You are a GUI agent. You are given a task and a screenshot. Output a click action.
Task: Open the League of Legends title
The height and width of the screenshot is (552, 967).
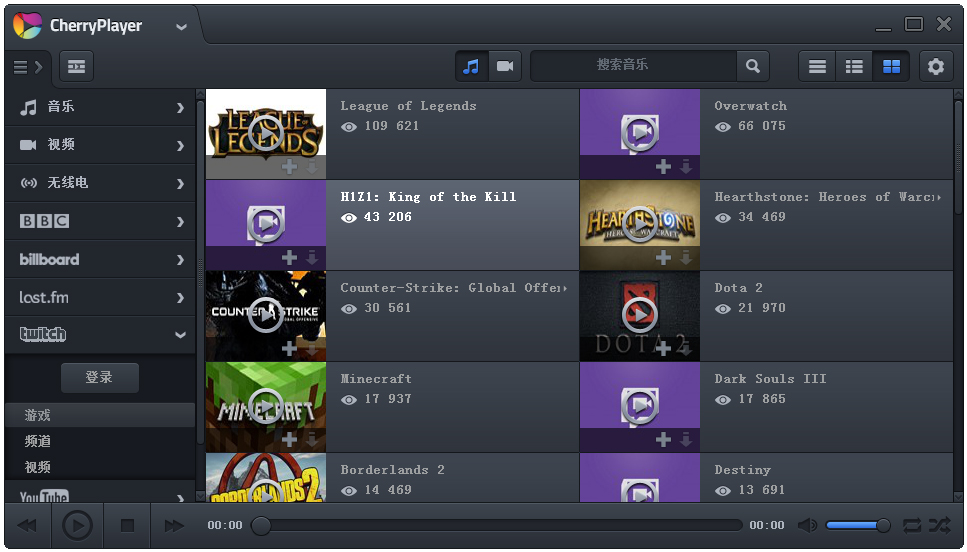coord(408,106)
